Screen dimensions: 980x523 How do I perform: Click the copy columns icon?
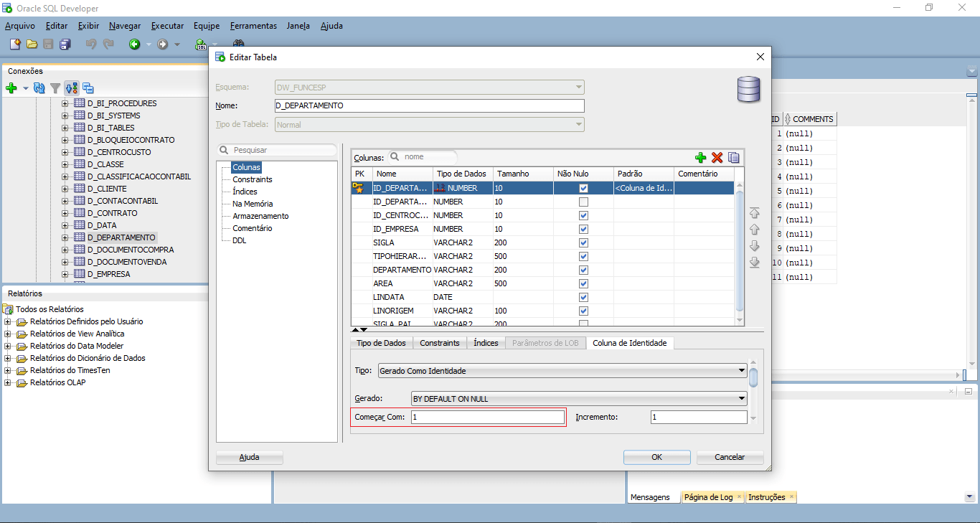733,158
